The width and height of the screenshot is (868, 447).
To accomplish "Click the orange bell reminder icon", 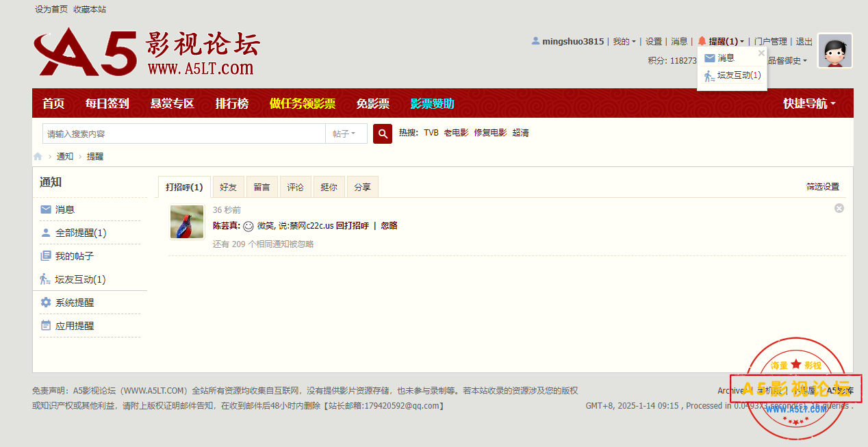I will coord(702,41).
